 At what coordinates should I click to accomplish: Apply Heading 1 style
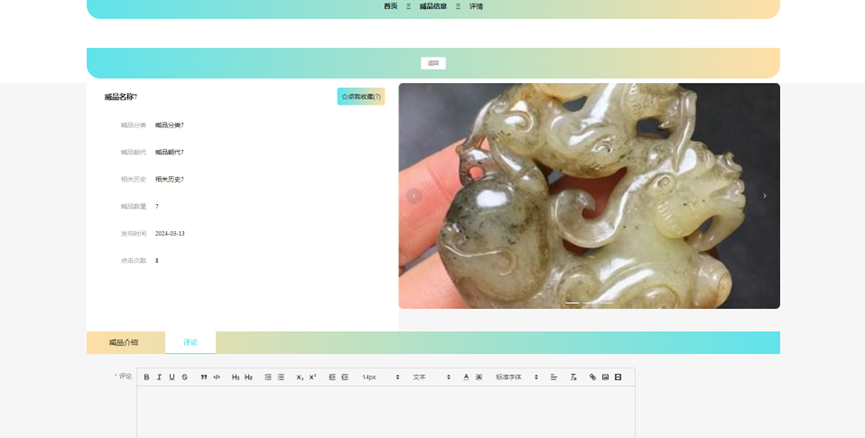tap(236, 377)
